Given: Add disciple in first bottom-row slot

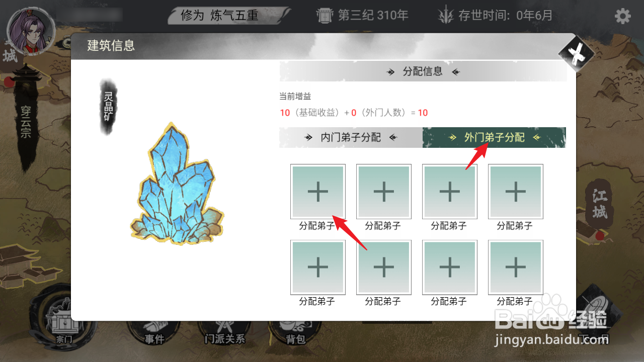Looking at the screenshot, I should (318, 267).
